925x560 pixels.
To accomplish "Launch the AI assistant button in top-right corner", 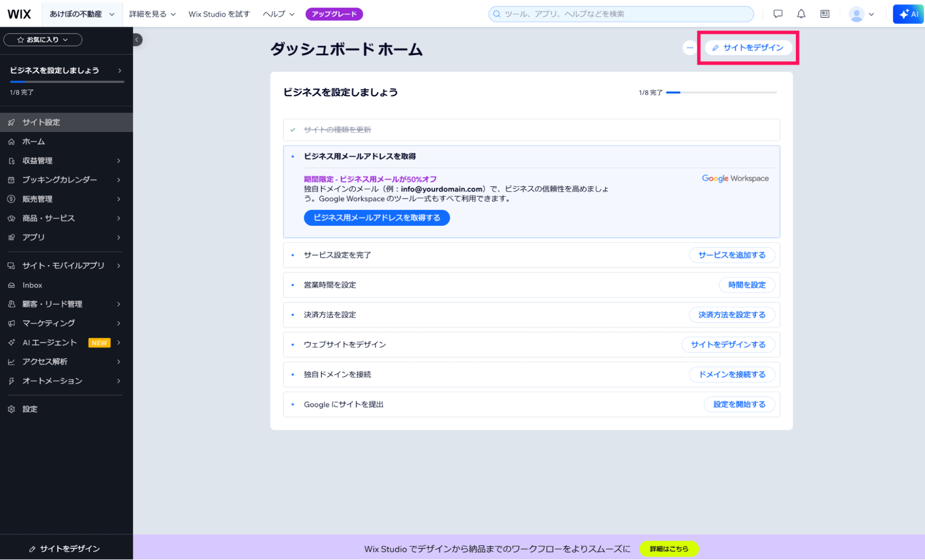I will pos(908,13).
